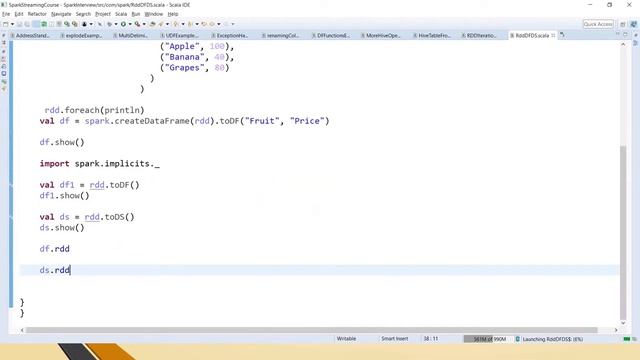Click the Launching RddDFDS$ progress status
Image resolution: width=640 pixels, height=360 pixels.
(x=553, y=339)
